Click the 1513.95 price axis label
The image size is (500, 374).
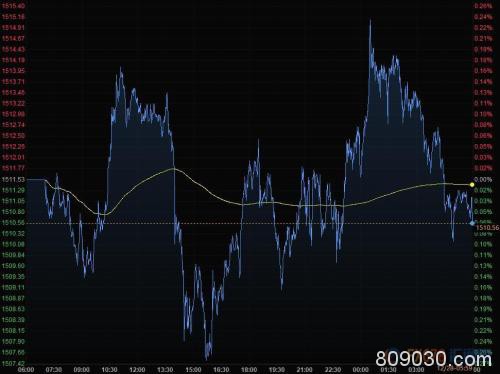point(13,71)
